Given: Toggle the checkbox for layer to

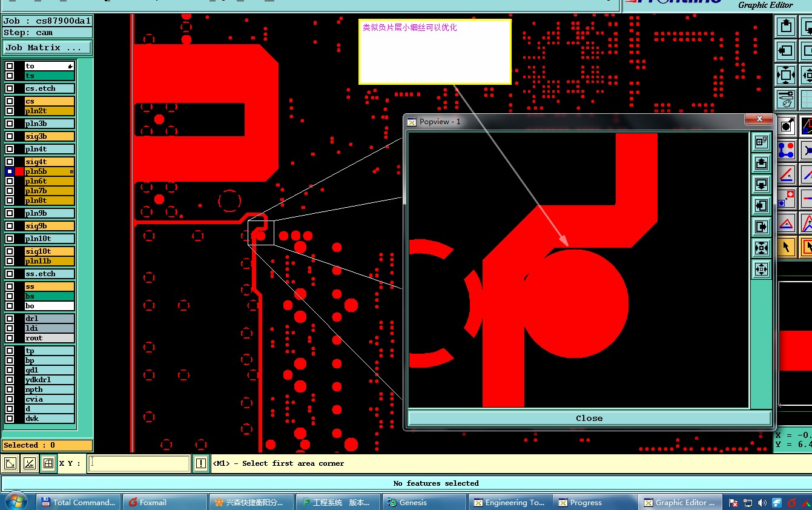Looking at the screenshot, I should (x=10, y=66).
